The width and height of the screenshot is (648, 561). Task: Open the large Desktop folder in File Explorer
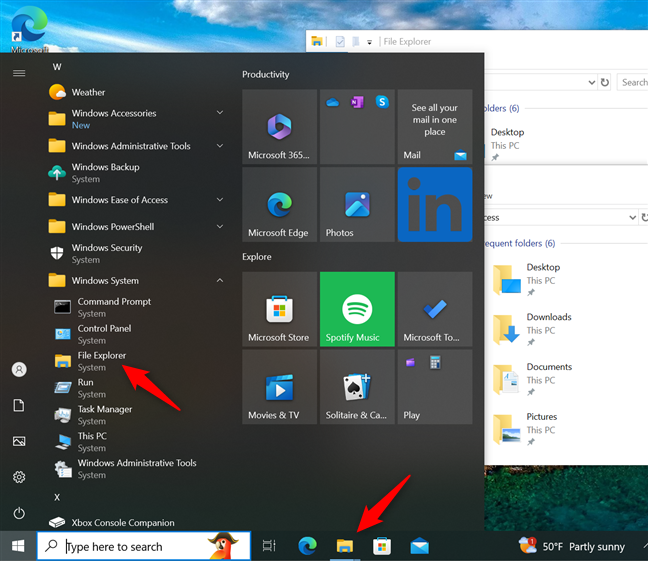click(527, 280)
